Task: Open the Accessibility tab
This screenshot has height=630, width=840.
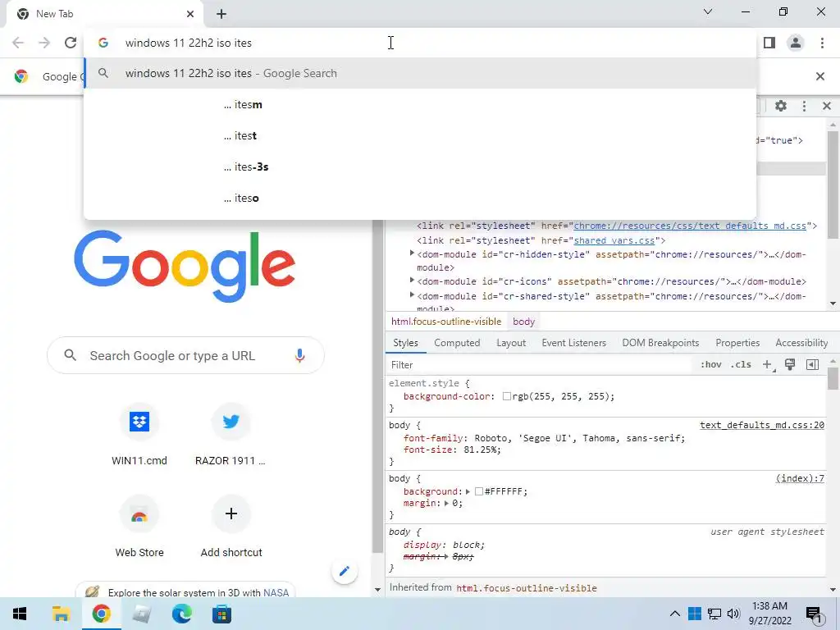Action: pos(801,343)
